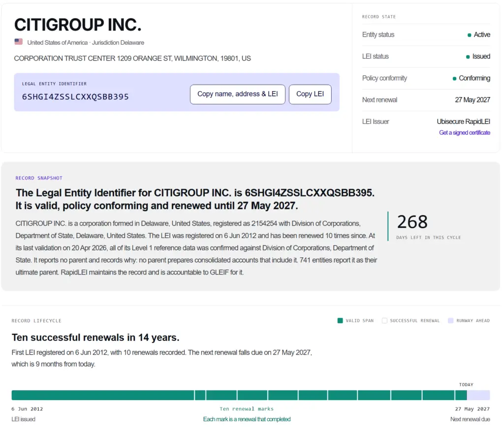This screenshot has height=432, width=504.
Task: Click the lilac runway segment of timeline
Action: (x=478, y=395)
